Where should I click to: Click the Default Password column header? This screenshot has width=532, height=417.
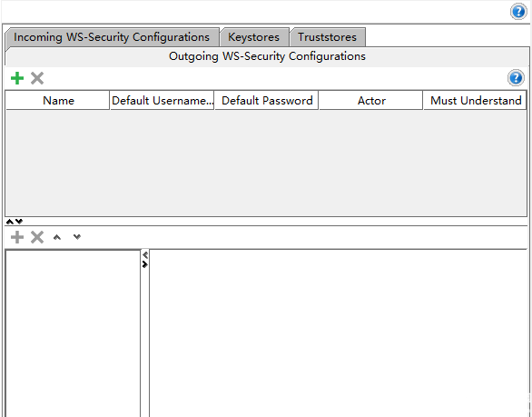click(x=267, y=101)
